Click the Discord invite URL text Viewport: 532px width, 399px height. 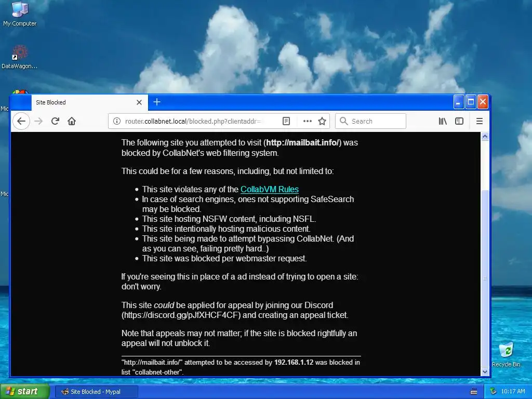[x=181, y=315]
